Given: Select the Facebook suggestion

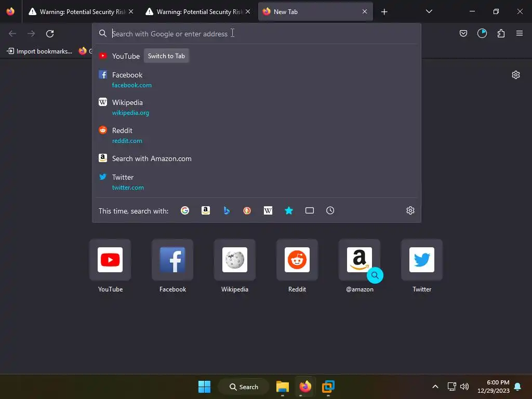Looking at the screenshot, I should click(256, 79).
